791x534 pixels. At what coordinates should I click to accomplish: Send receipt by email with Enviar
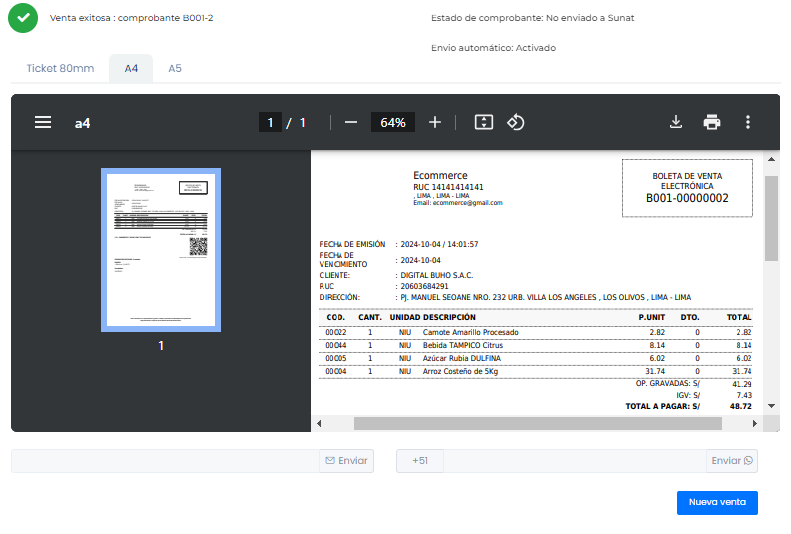(x=346, y=461)
